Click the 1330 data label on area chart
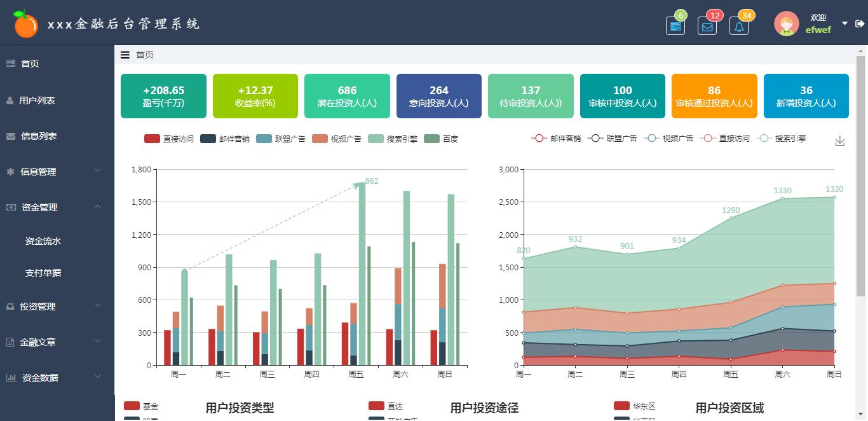Image resolution: width=868 pixels, height=421 pixels. pos(783,191)
